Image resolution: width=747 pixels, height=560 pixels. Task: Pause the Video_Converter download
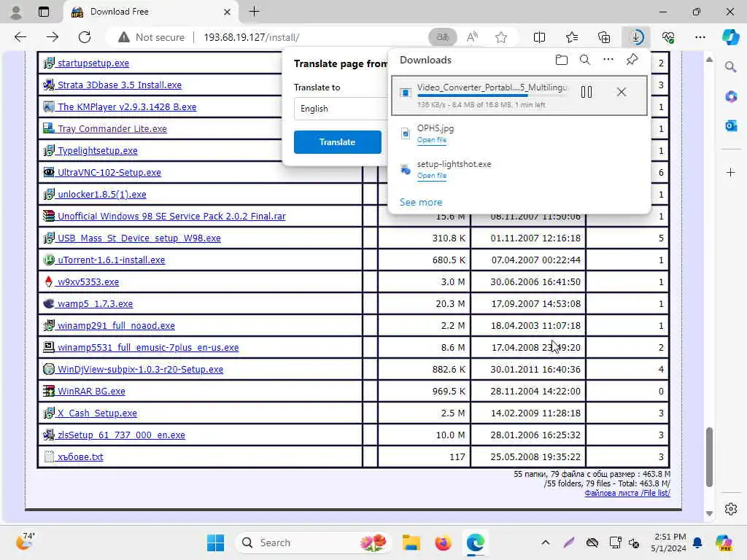pyautogui.click(x=587, y=92)
